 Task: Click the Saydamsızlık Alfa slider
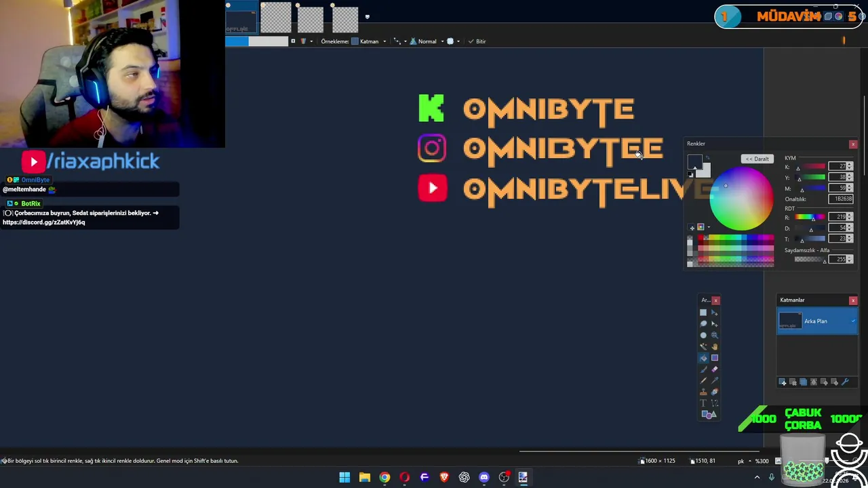810,259
